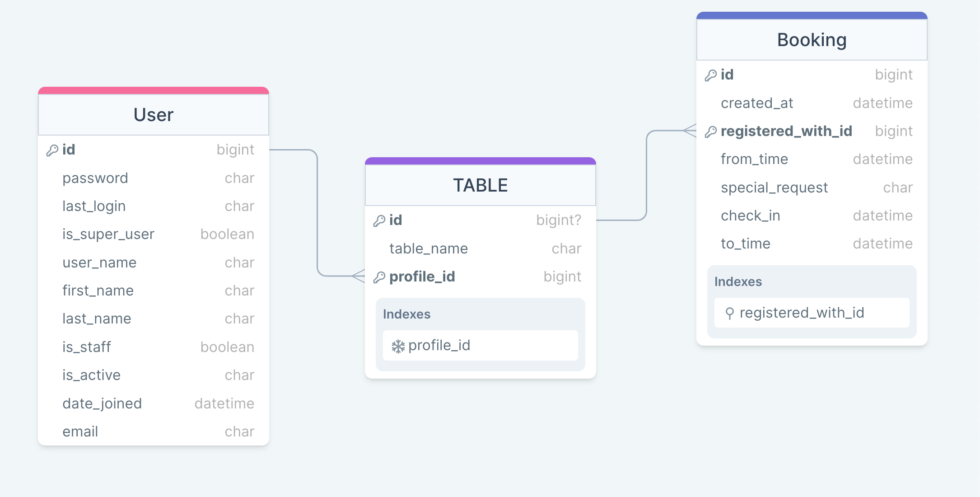The width and height of the screenshot is (980, 497).
Task: Expand the Booking Indexes section
Action: [738, 281]
